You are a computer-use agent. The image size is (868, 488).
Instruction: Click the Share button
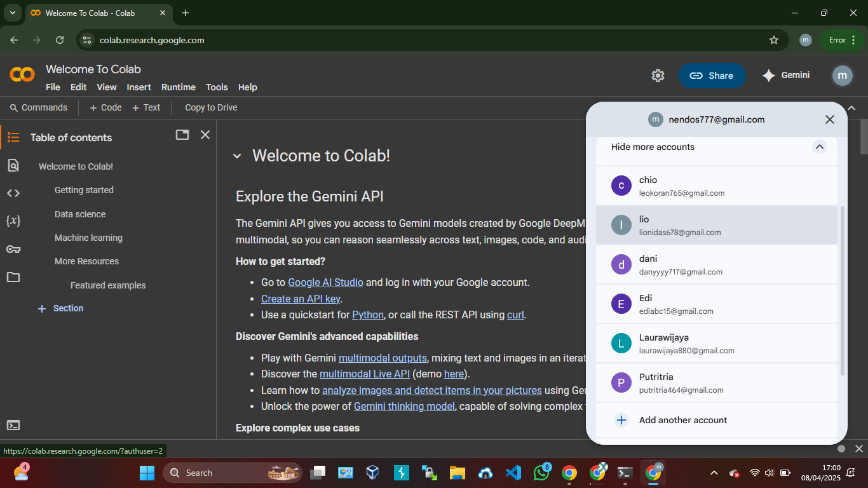click(x=712, y=76)
